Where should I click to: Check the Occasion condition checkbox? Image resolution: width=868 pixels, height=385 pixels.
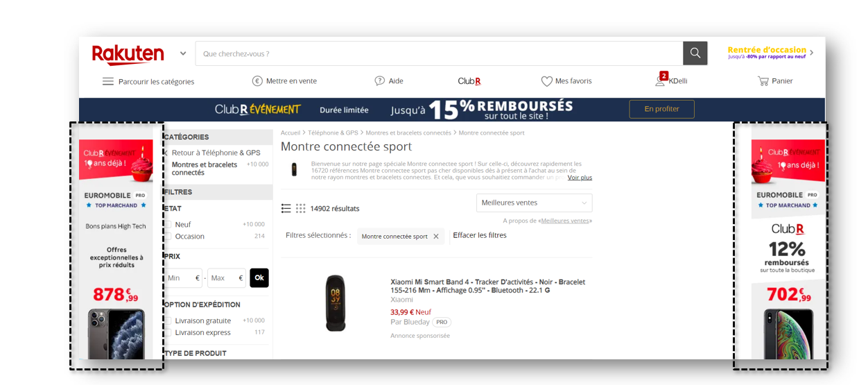[x=167, y=236]
